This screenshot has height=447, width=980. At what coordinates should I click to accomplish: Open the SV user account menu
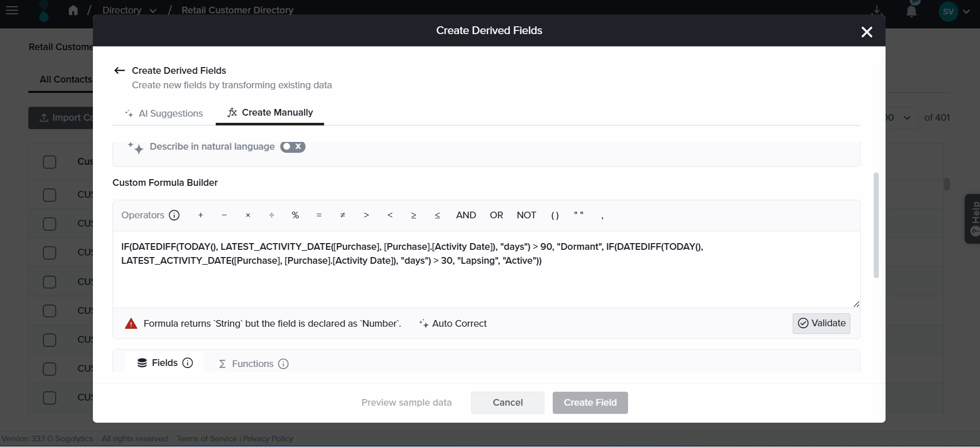954,11
